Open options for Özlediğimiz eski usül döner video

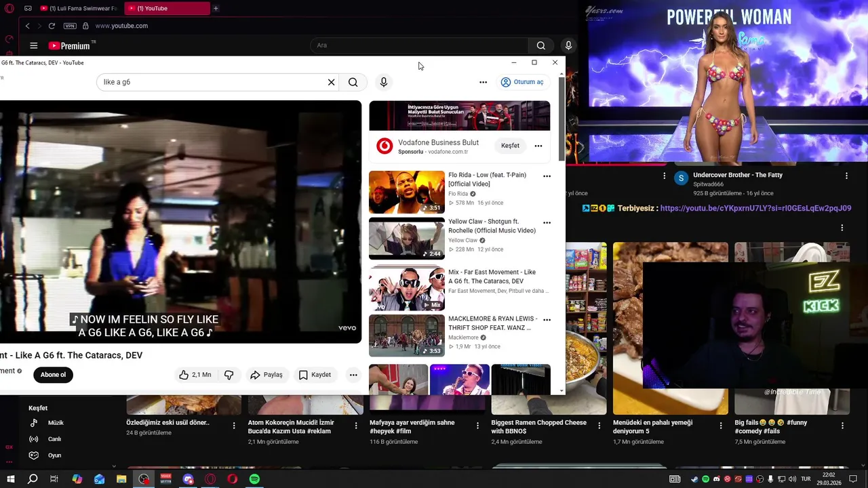234,426
